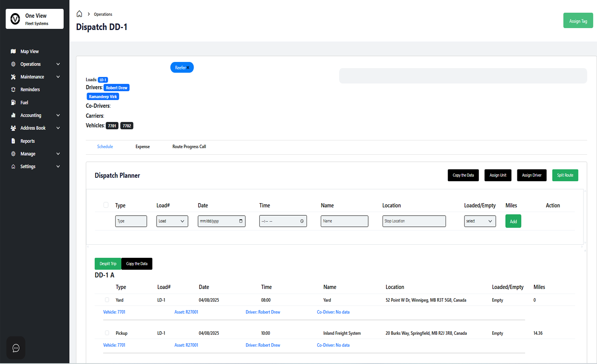The width and height of the screenshot is (597, 364).
Task: Open the Loaded/Empty select dropdown
Action: (480, 221)
